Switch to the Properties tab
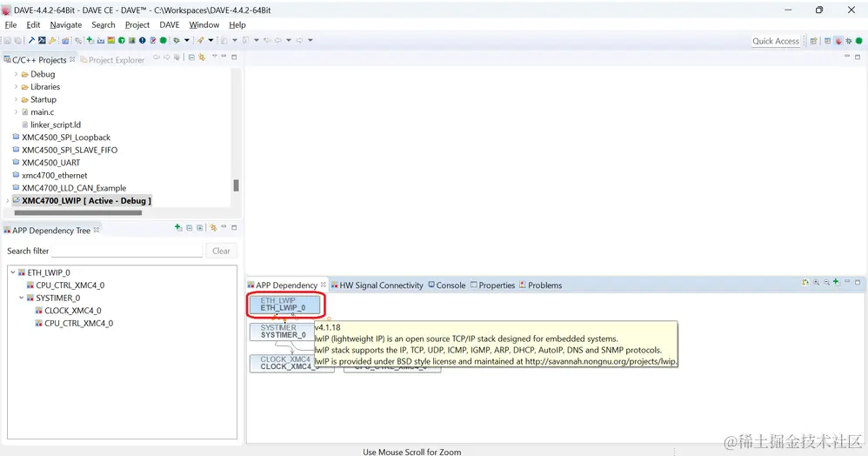 click(x=492, y=285)
